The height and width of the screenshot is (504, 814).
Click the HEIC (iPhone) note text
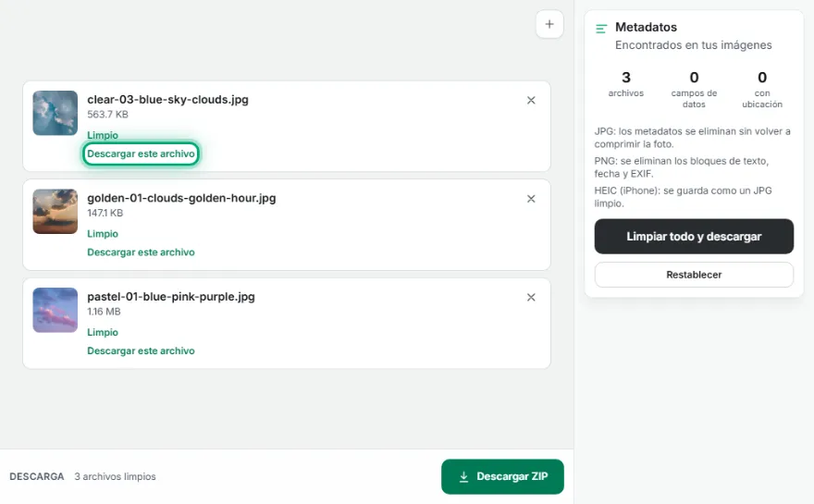click(683, 197)
